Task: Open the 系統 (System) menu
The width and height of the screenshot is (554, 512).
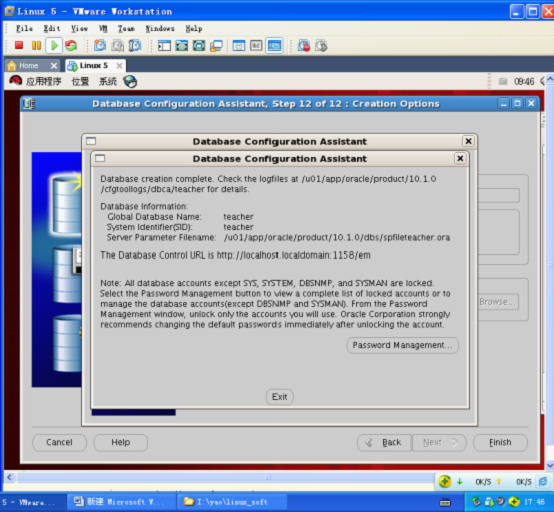Action: pyautogui.click(x=108, y=82)
